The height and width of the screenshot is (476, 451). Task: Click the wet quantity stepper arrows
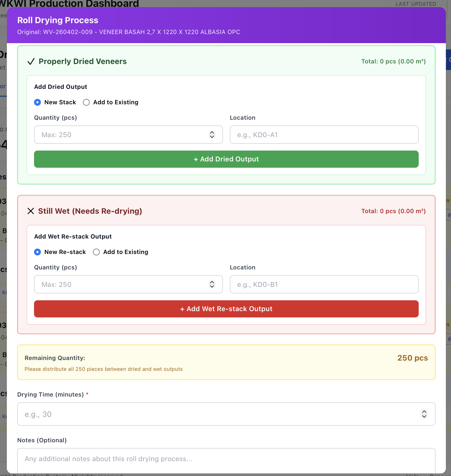212,284
